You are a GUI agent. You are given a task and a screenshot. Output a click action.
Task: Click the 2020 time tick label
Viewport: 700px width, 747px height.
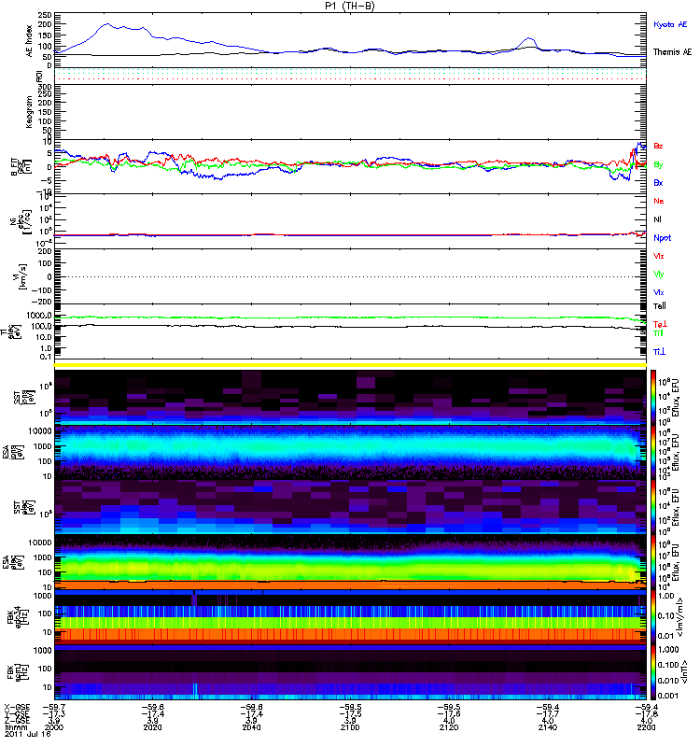pyautogui.click(x=152, y=727)
